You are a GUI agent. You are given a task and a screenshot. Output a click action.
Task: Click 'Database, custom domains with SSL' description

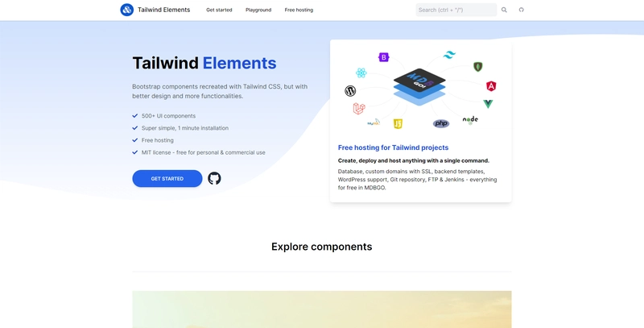(x=417, y=180)
